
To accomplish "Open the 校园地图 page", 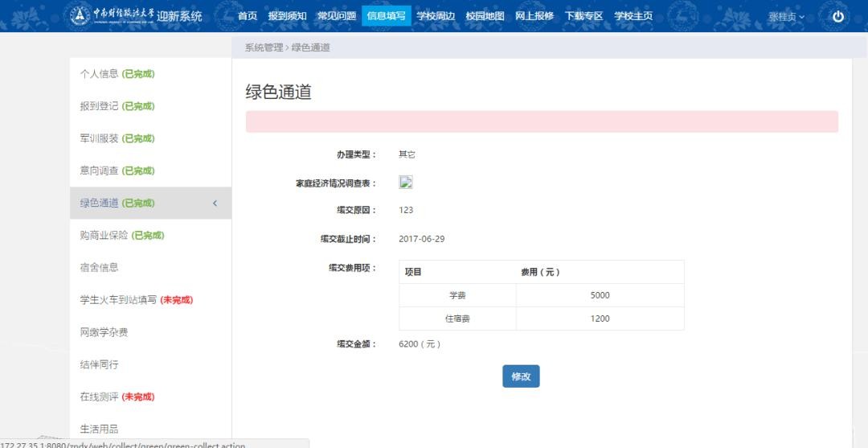I will (x=485, y=16).
